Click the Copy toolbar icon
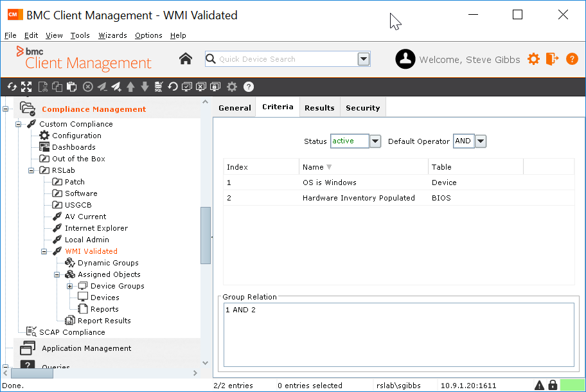Screen dimensions: 586x392 pos(57,87)
